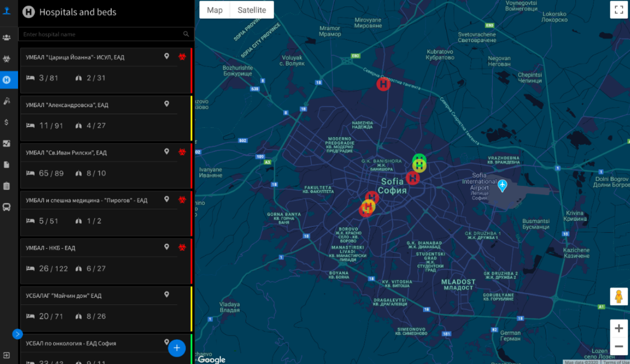Click the Street View pegman
This screenshot has width=630, height=364.
pyautogui.click(x=619, y=296)
